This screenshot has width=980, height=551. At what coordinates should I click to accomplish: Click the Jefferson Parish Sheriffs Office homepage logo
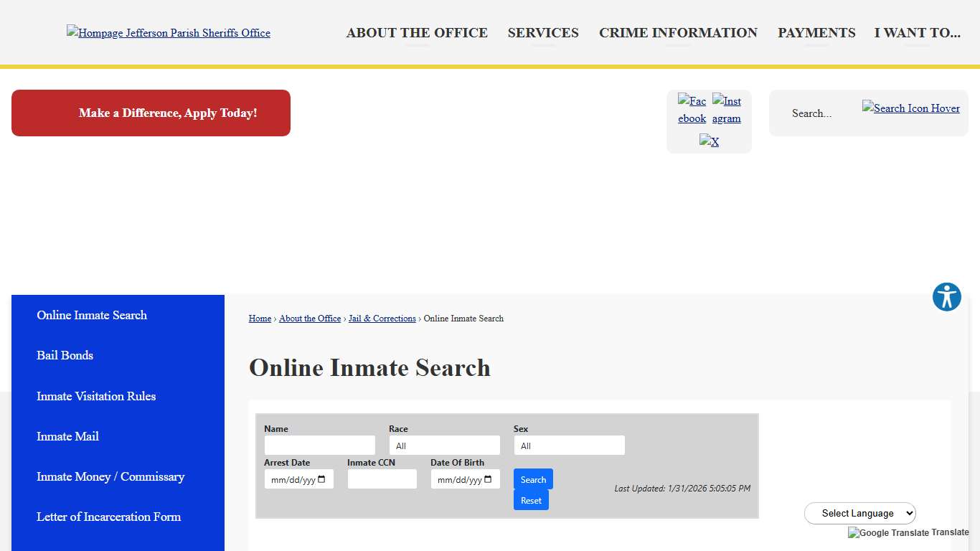pyautogui.click(x=168, y=32)
